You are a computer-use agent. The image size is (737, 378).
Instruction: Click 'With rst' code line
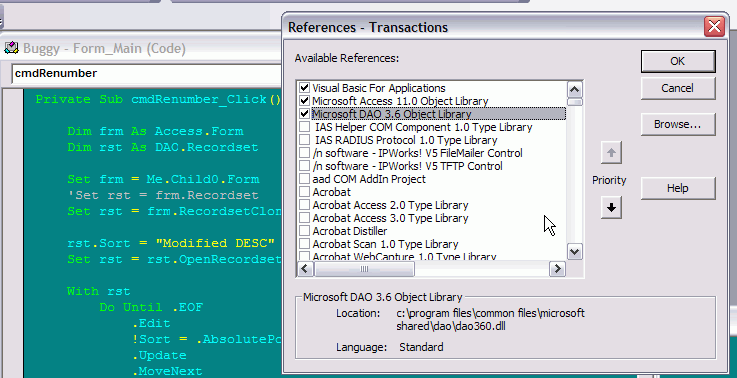[x=98, y=291]
